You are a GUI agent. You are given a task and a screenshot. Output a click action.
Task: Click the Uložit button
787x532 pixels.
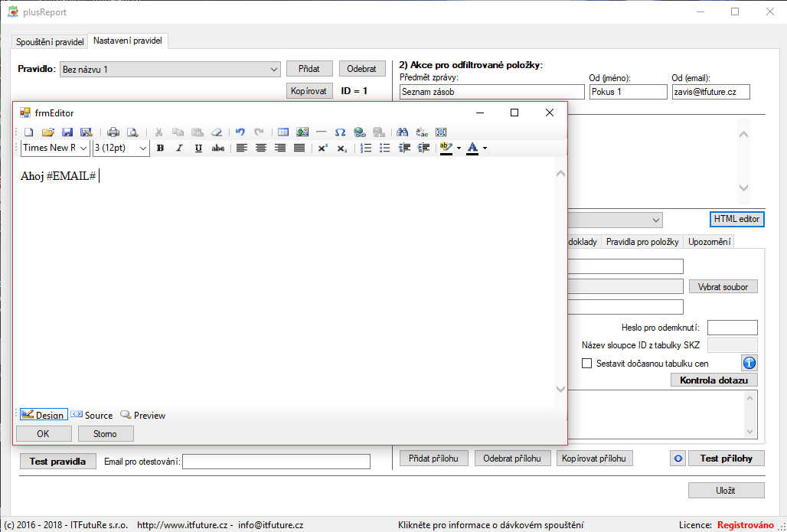(x=726, y=491)
